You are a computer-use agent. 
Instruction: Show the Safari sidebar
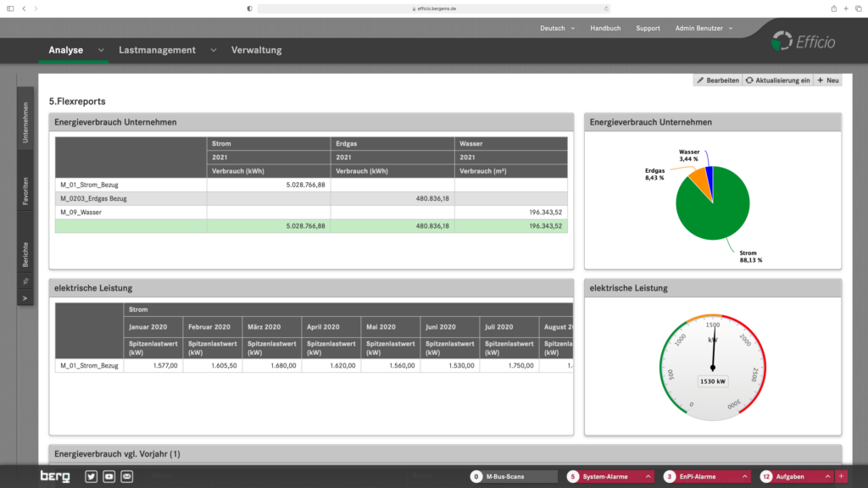click(x=11, y=8)
